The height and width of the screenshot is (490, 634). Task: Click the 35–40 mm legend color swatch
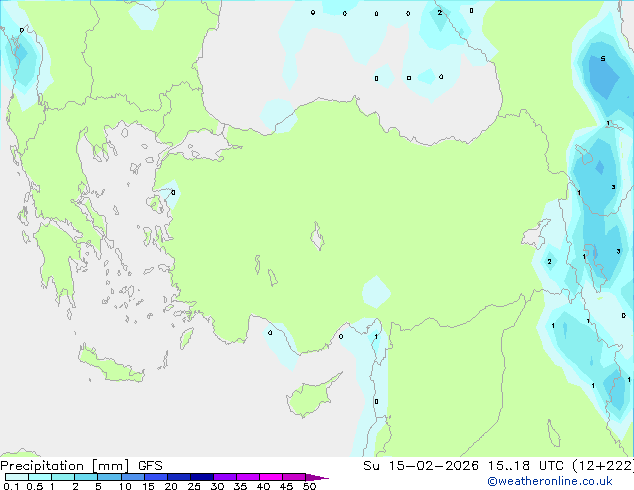coord(248,477)
